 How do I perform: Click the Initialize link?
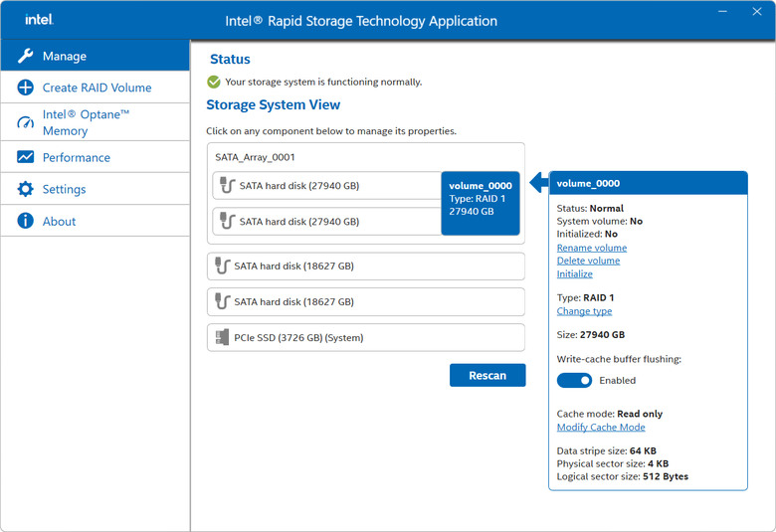[575, 273]
